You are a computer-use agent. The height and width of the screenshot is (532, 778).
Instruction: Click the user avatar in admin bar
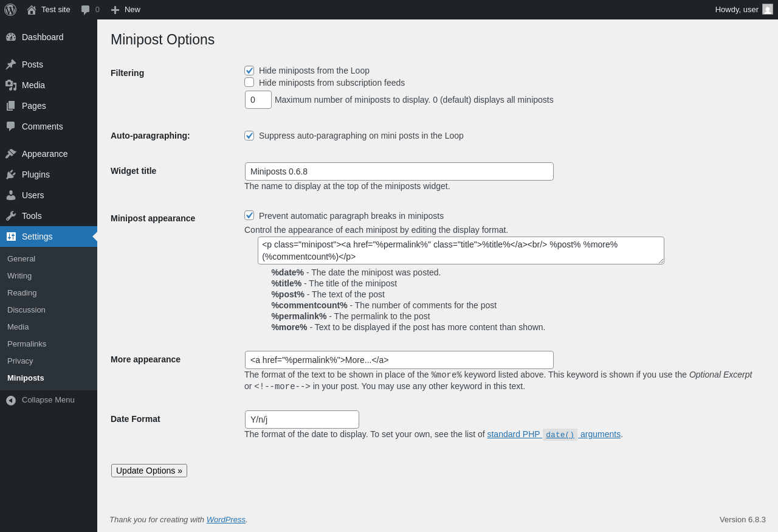[768, 9]
